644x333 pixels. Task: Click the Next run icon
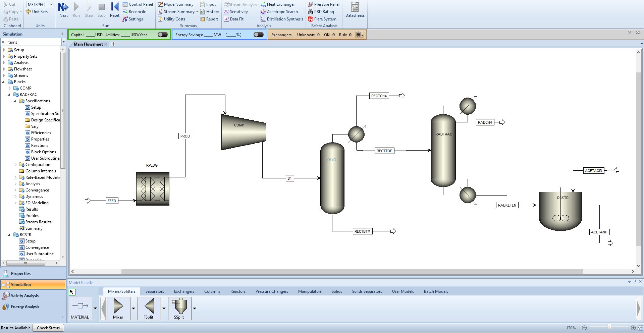(x=63, y=7)
